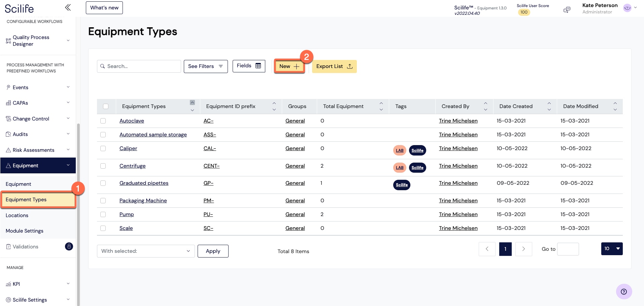Click the Change Control icon in sidebar
Screen dimensions: 644x306
click(x=8, y=118)
